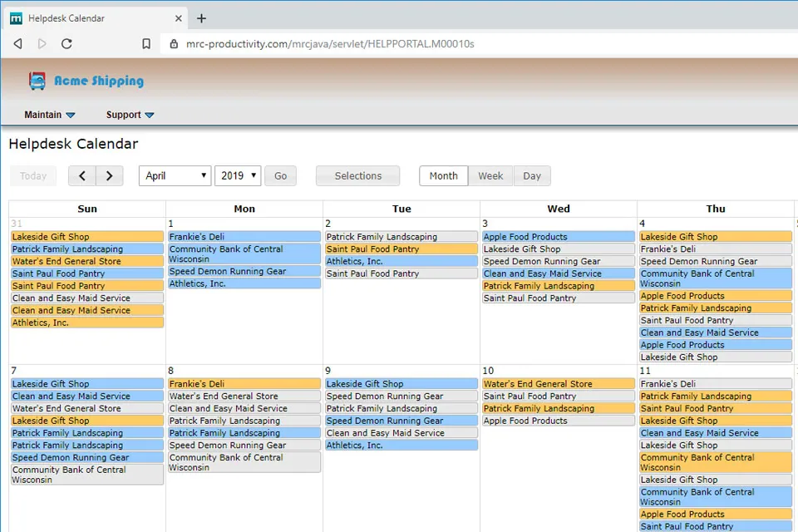Click date number 10 in the calendar
This screenshot has width=798, height=532.
[488, 371]
